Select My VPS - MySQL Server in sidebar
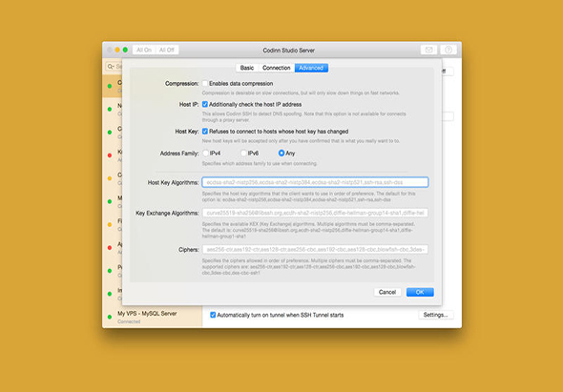The width and height of the screenshot is (563, 392). (153, 317)
